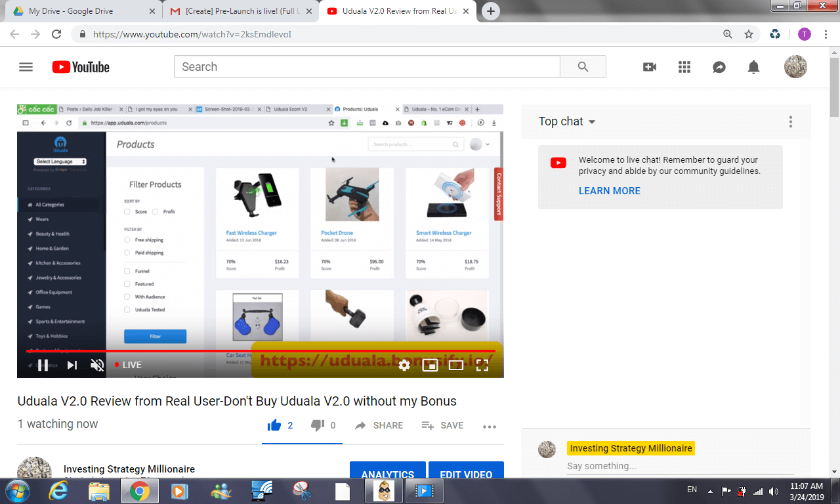Open YouTube messages share bubble icon
Image resolution: width=840 pixels, height=504 pixels.
[x=719, y=67]
